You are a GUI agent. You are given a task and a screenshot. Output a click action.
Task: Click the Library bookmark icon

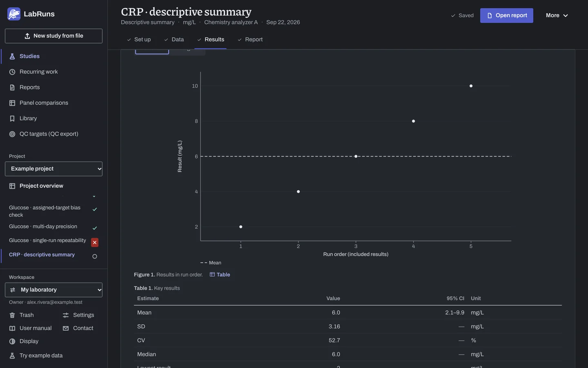(12, 119)
